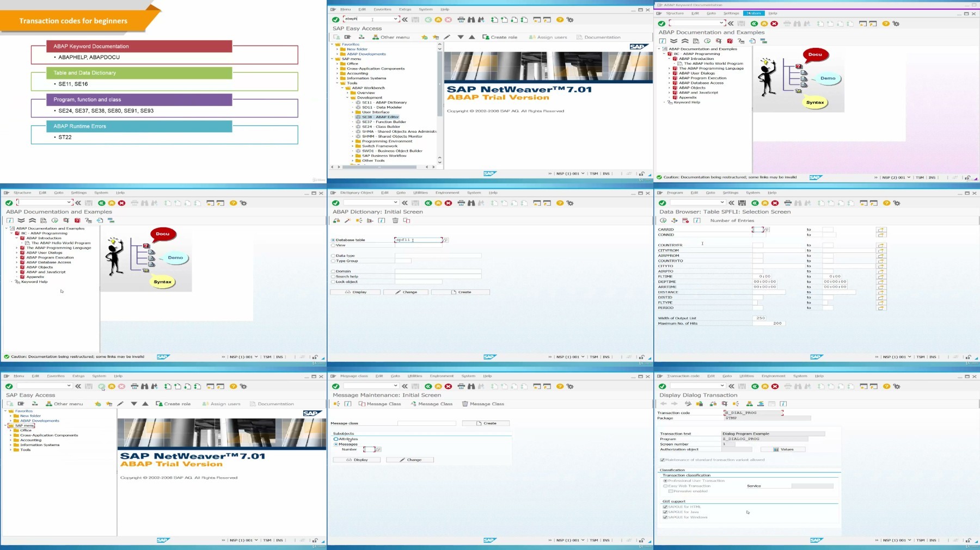Open the Message class menu
This screenshot has height=550, width=980.
tap(354, 376)
